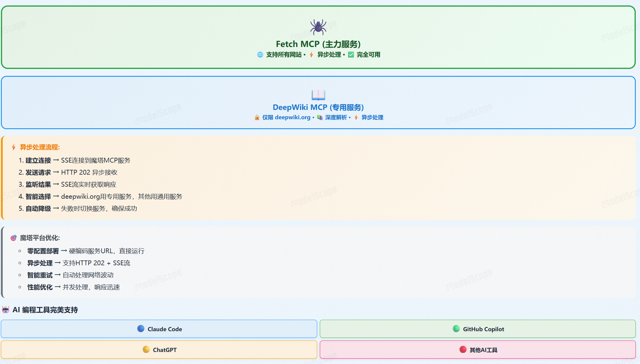Screen dimensions: 640x364
Task: Click step 3 监听结果 line
Action: pos(67,185)
